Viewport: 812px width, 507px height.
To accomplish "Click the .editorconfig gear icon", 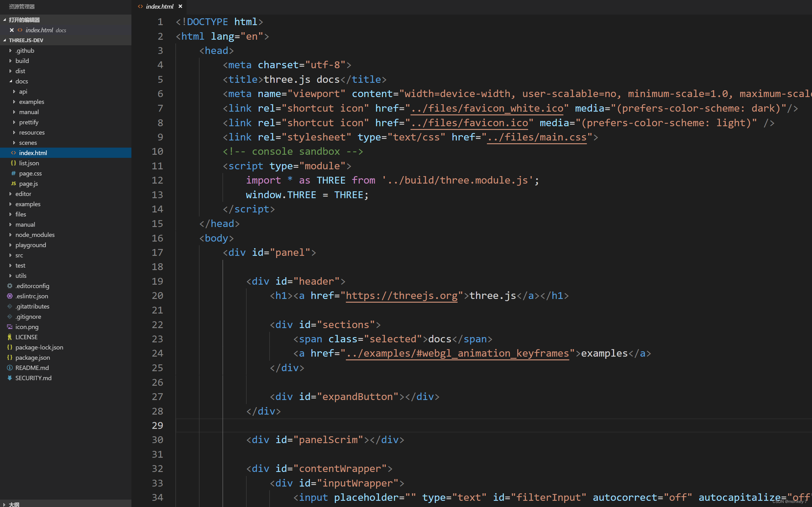I will click(x=10, y=286).
